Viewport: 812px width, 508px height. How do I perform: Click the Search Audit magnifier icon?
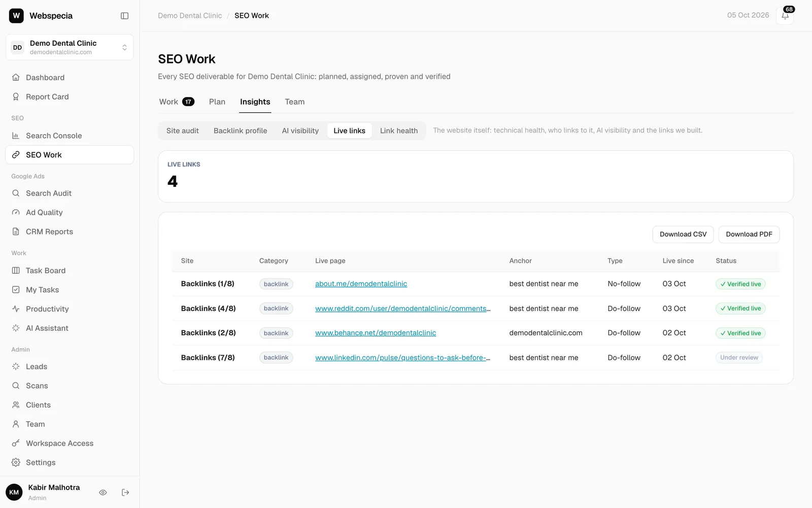(x=16, y=194)
